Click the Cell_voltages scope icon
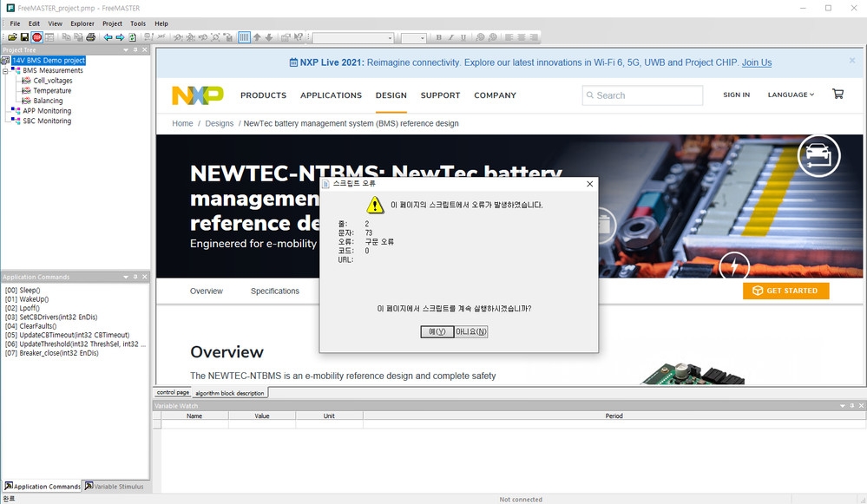 tap(26, 81)
